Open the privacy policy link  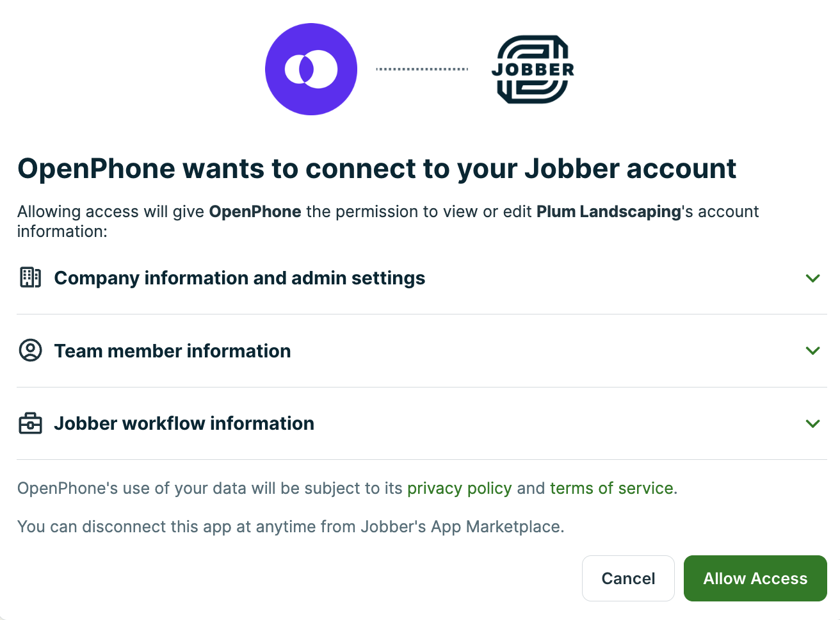[459, 488]
